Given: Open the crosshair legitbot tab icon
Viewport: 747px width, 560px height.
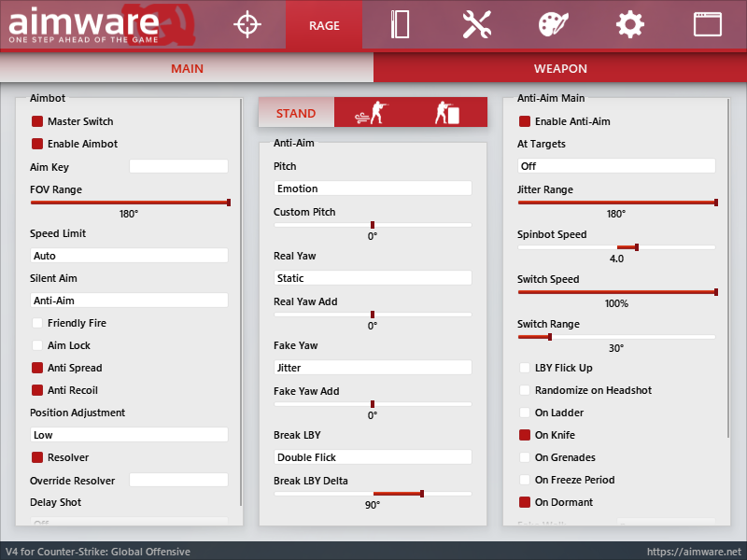Looking at the screenshot, I should (247, 24).
